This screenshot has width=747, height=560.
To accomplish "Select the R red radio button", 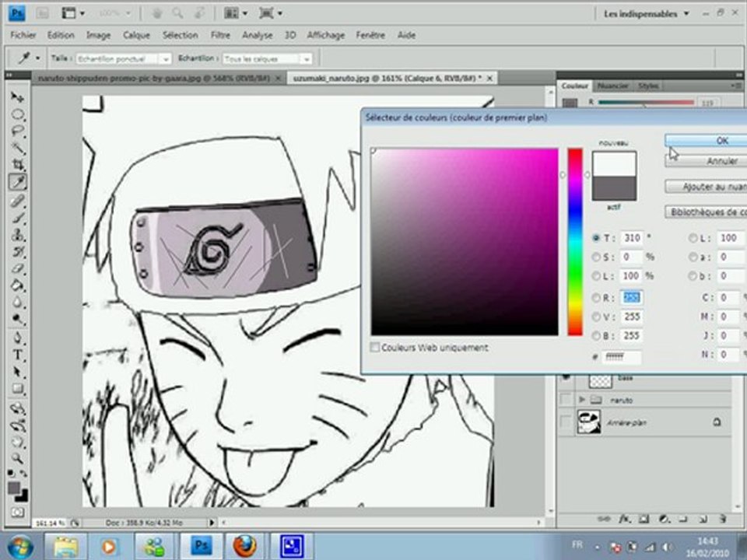I will [x=596, y=298].
